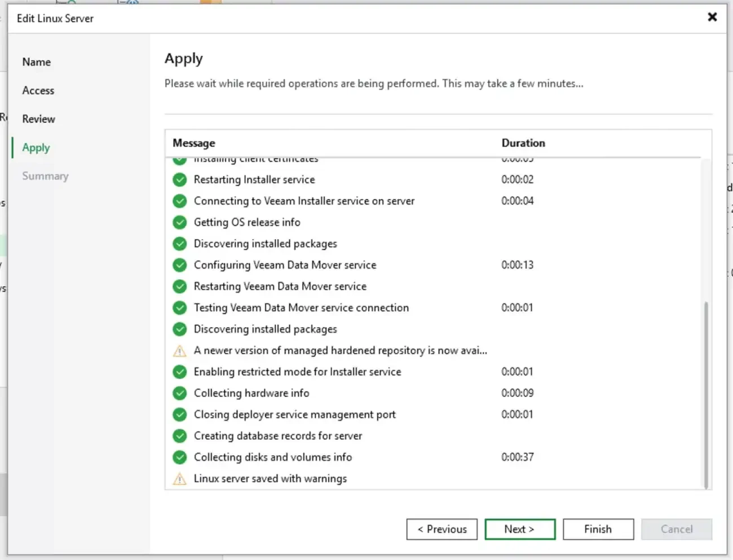Click check icon for Configuring Veeam Data Mover
This screenshot has height=560, width=733.
point(179,265)
